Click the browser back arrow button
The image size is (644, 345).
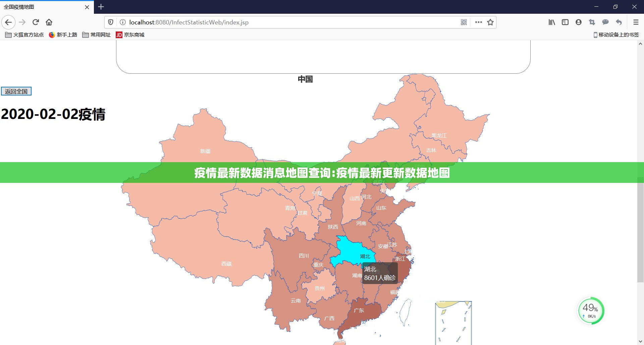(x=8, y=22)
